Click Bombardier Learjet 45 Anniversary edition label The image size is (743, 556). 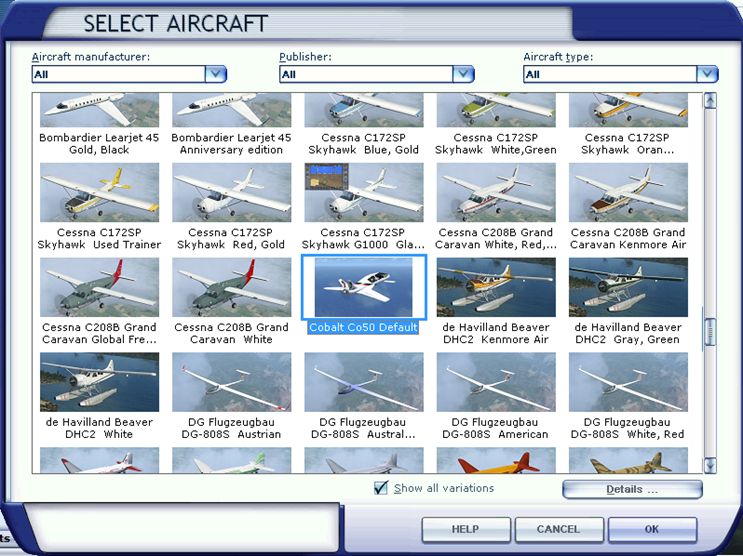pyautogui.click(x=231, y=144)
